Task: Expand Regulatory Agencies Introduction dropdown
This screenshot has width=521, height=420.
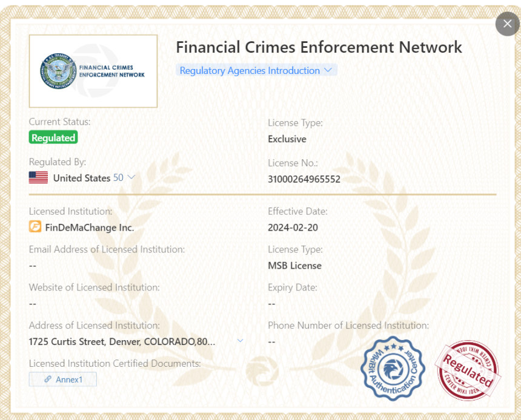Action: [x=256, y=70]
